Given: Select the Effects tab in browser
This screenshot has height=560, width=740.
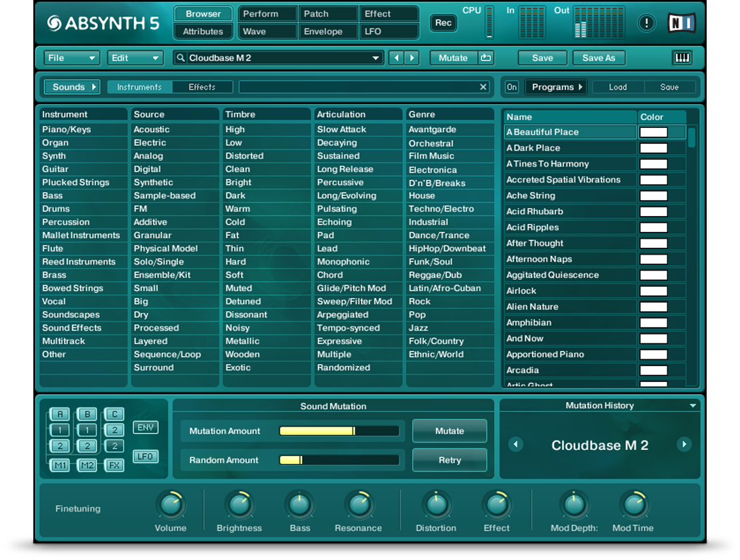Looking at the screenshot, I should 202,87.
